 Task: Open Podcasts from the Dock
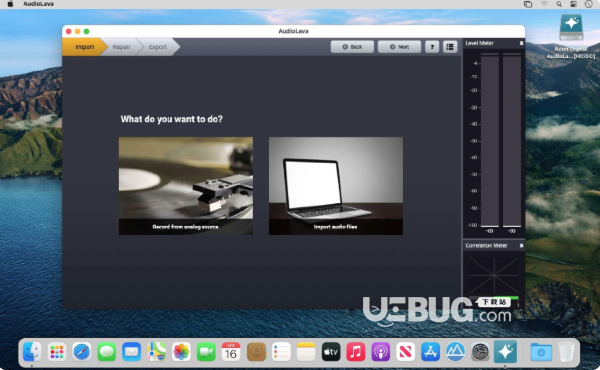[381, 352]
